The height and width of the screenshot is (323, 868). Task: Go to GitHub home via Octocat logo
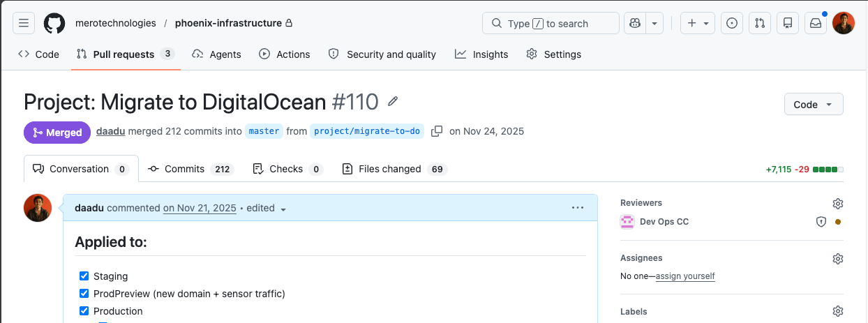(x=54, y=23)
